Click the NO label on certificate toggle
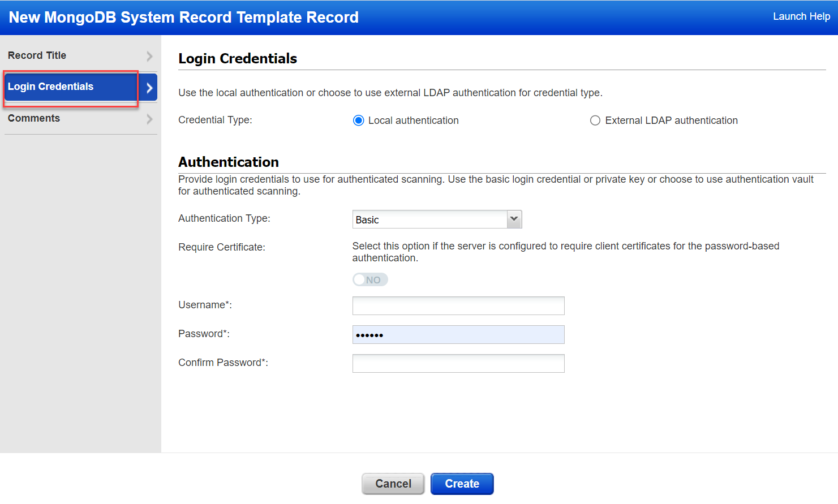Image resolution: width=838 pixels, height=504 pixels. pos(373,280)
